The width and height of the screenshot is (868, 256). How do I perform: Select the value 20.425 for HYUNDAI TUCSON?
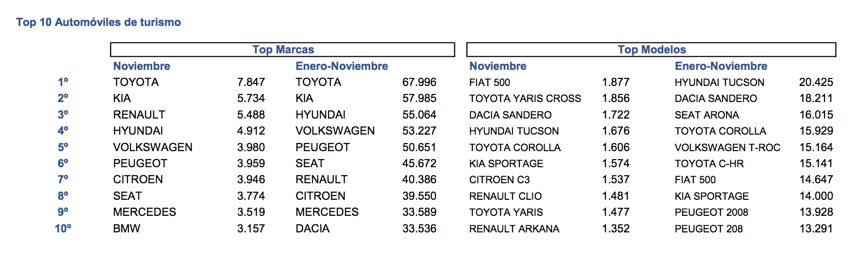click(816, 82)
